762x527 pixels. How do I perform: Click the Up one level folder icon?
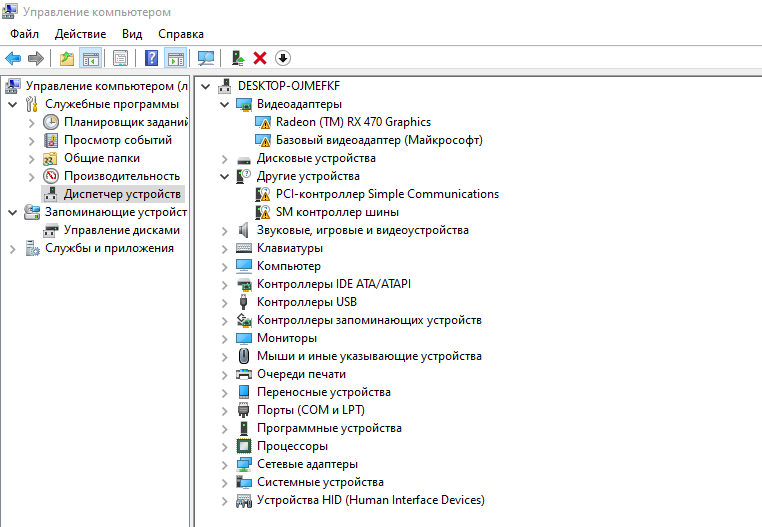click(67, 58)
